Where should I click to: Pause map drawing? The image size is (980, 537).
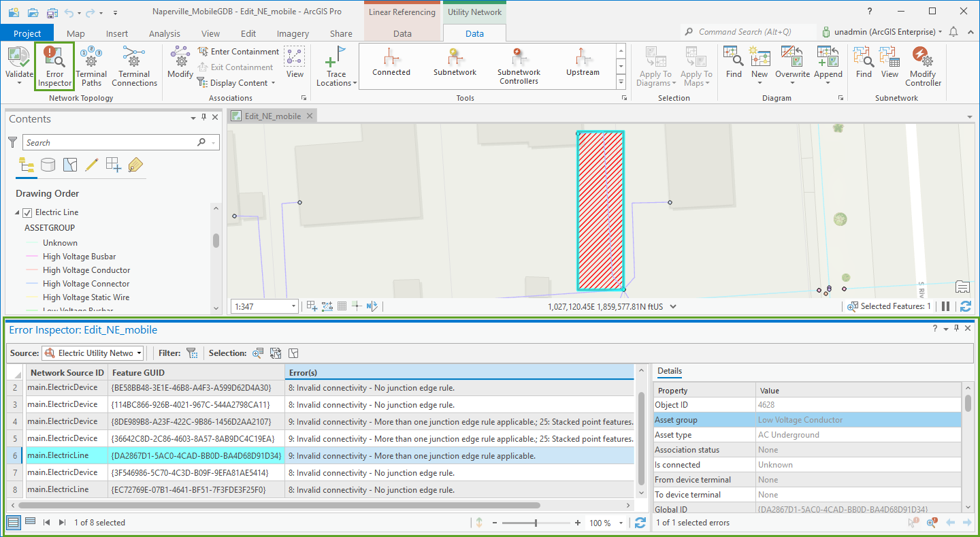click(945, 307)
